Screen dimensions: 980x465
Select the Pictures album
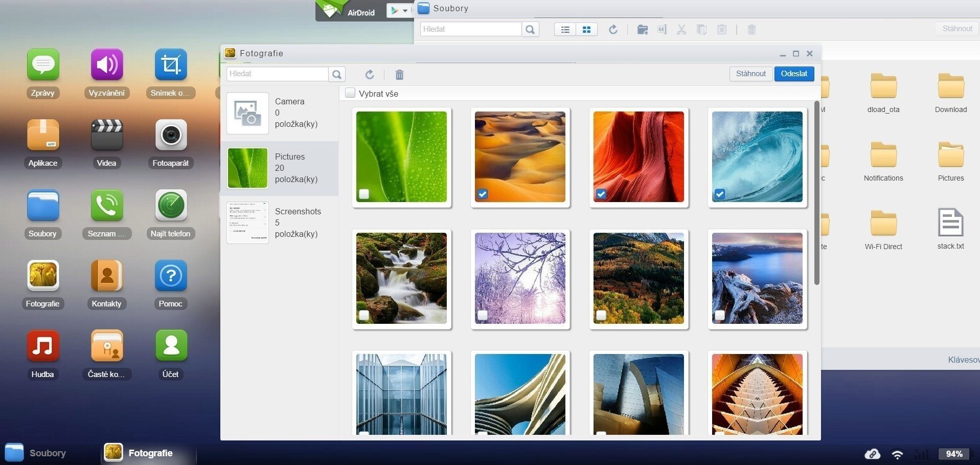pos(280,168)
